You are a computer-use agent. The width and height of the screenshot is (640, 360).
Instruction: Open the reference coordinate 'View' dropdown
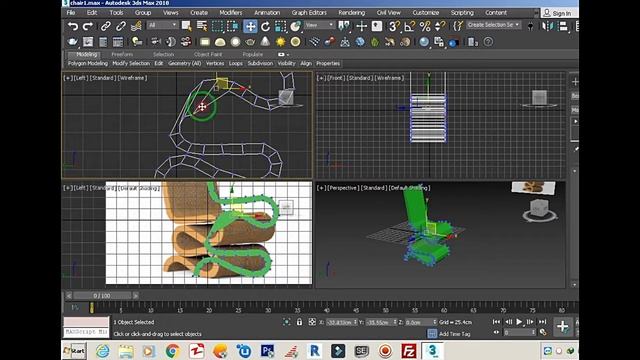coord(319,25)
